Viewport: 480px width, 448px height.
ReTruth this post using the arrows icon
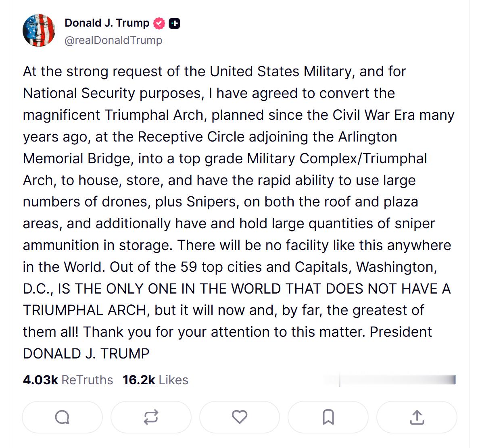pos(151,417)
